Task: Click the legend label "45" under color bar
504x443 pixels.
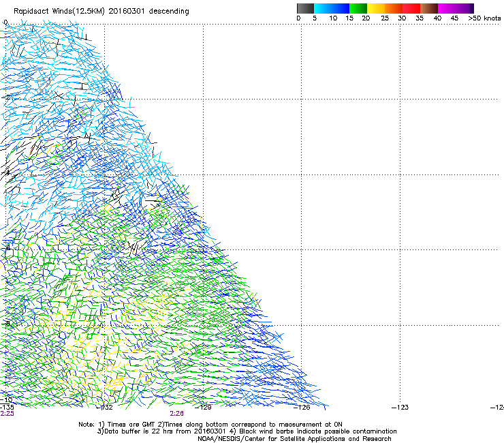Action: (x=454, y=18)
